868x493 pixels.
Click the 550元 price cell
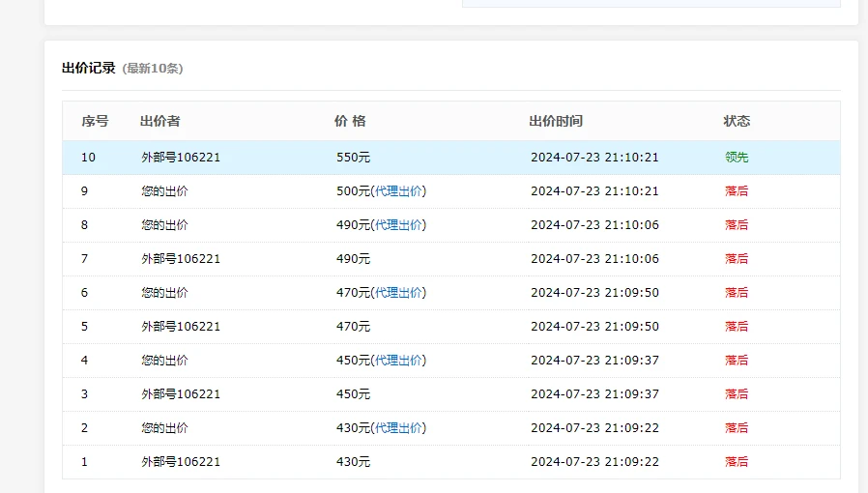[353, 158]
